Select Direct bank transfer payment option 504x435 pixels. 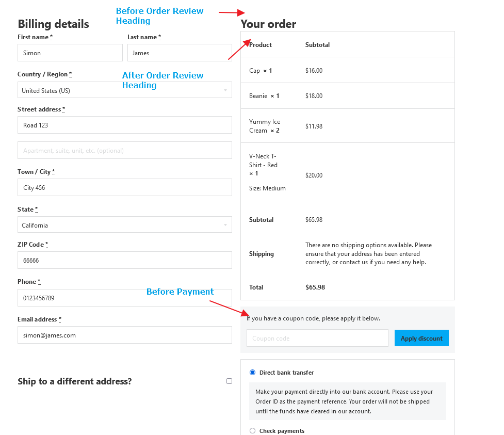pos(252,373)
